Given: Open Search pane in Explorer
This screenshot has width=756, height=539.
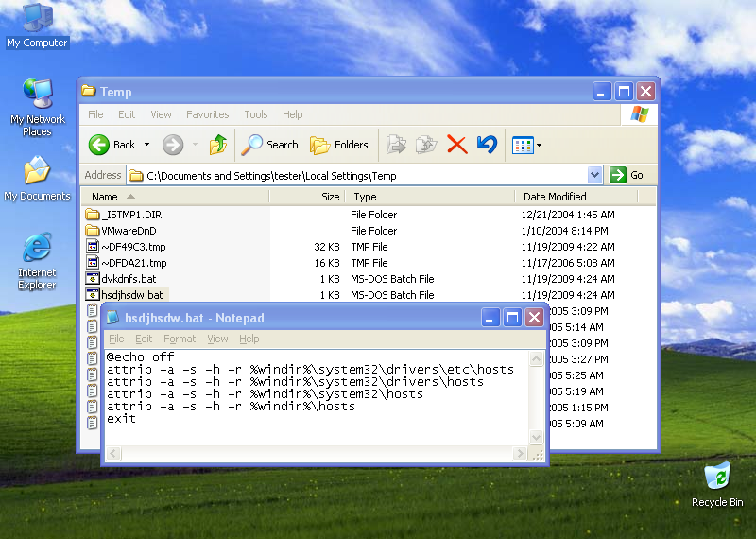Looking at the screenshot, I should [270, 145].
